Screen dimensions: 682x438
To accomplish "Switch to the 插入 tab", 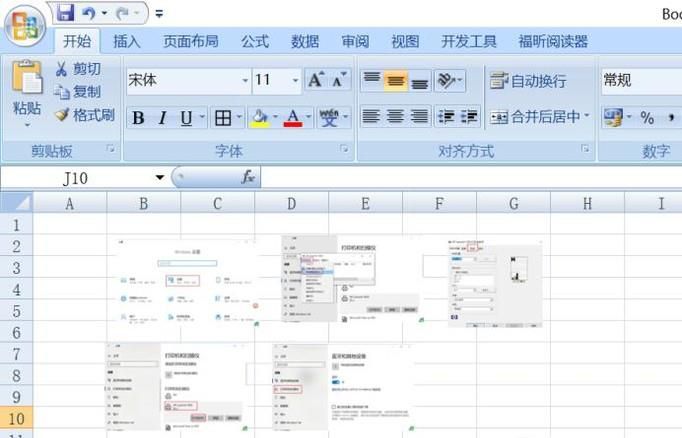I will pyautogui.click(x=127, y=41).
